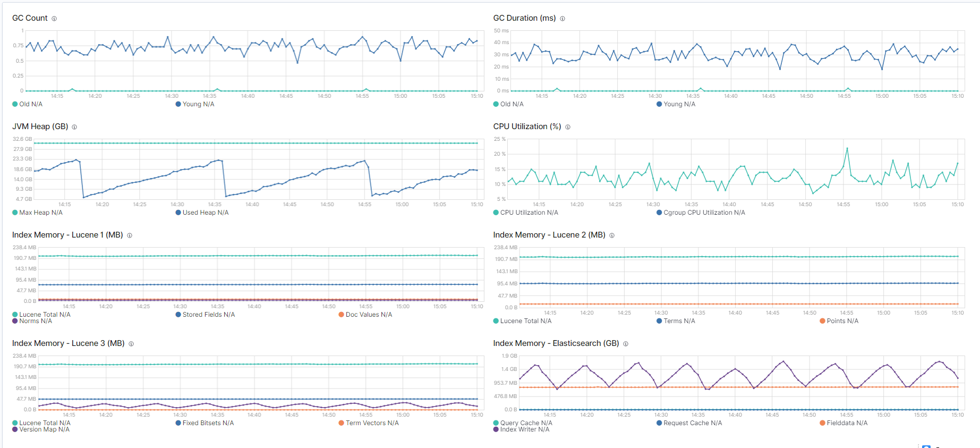Toggle Max Heap legend item

pos(38,213)
